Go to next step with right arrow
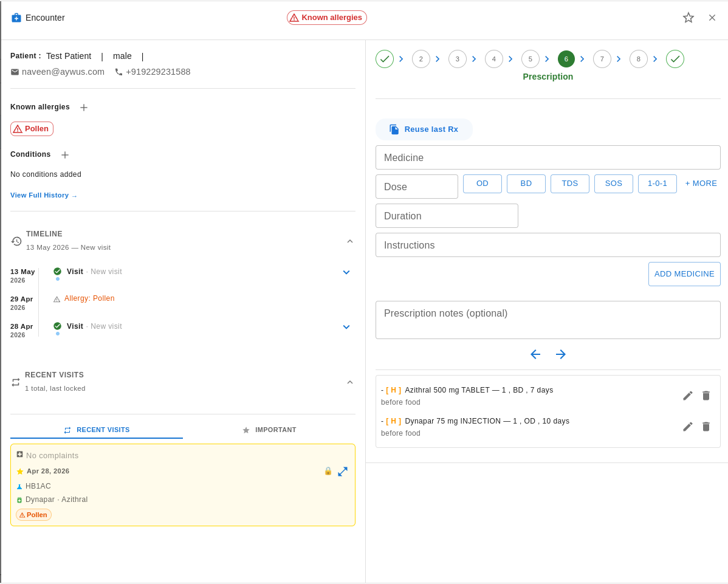Screen dimensions: 728x584 [x=560, y=355]
